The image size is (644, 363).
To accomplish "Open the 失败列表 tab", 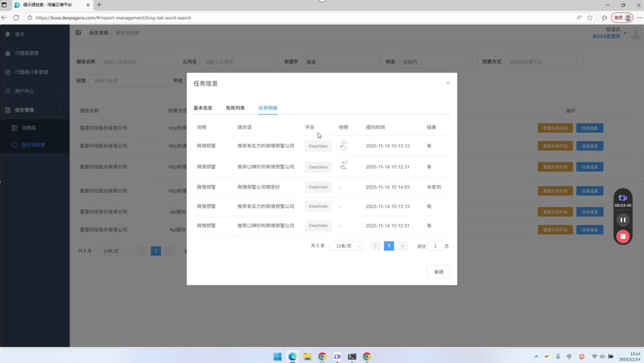I will pyautogui.click(x=235, y=108).
